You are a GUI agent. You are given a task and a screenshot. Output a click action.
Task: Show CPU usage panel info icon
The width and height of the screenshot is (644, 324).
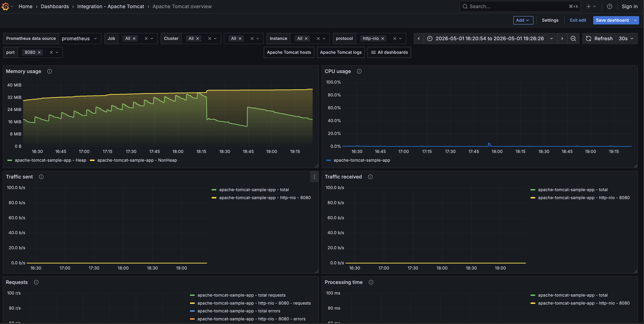[359, 71]
